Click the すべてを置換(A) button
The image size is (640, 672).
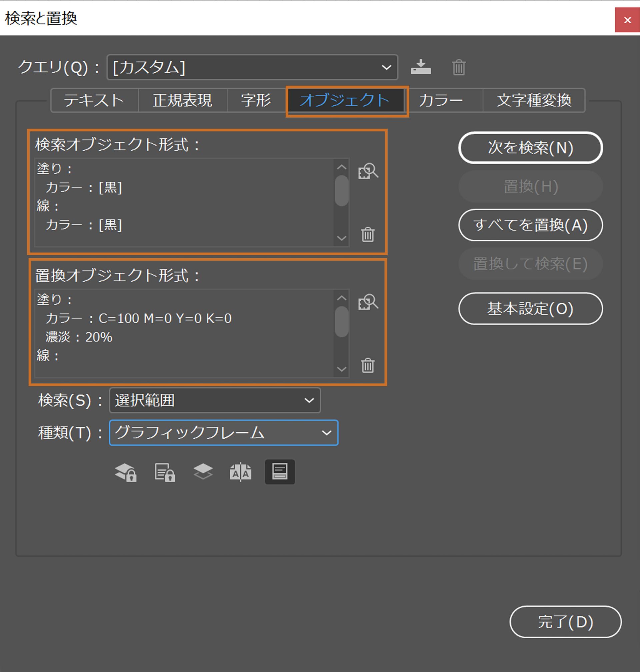(x=530, y=225)
